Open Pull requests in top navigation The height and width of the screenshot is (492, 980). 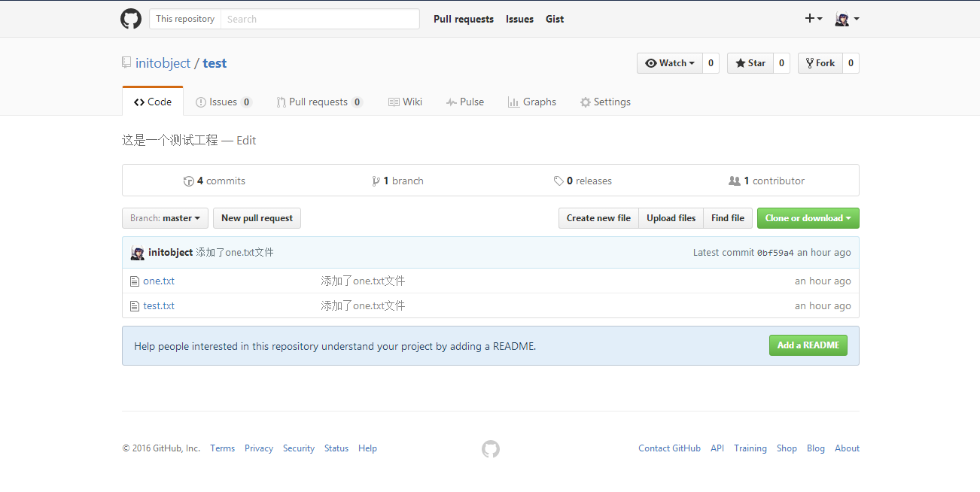[464, 19]
